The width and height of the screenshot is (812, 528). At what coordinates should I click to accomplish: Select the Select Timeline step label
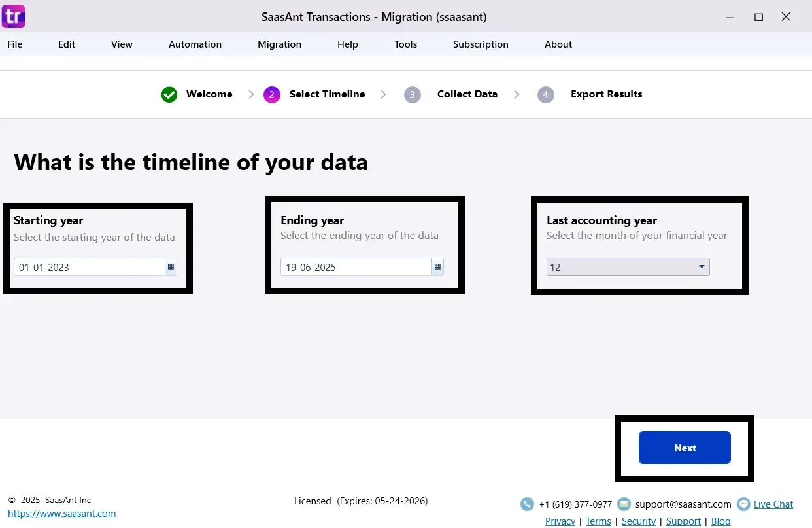tap(328, 94)
